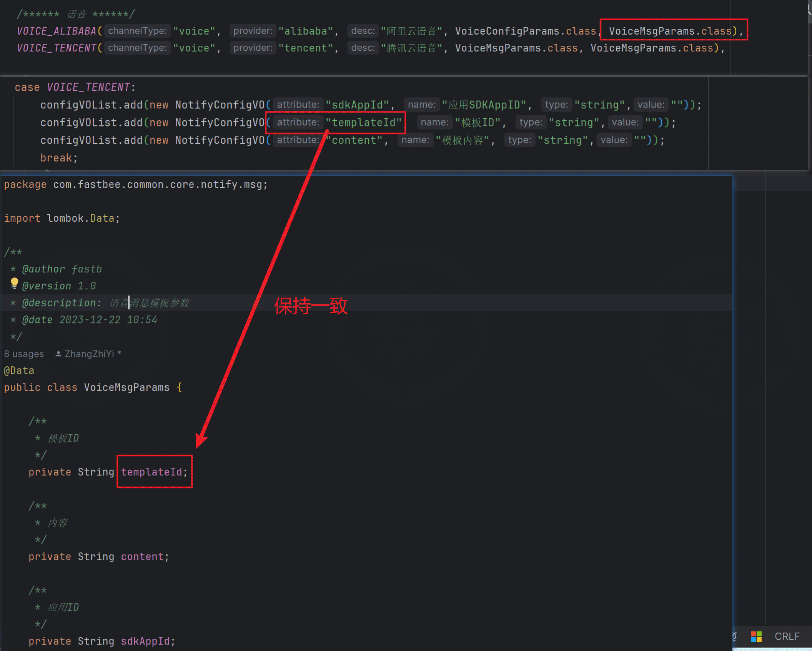Click the "模板ID" name string literal
The width and height of the screenshot is (812, 651).
point(478,123)
